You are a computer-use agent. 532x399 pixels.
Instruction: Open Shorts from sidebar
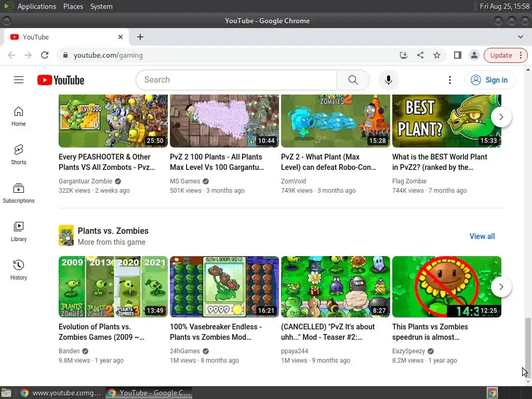pyautogui.click(x=19, y=155)
